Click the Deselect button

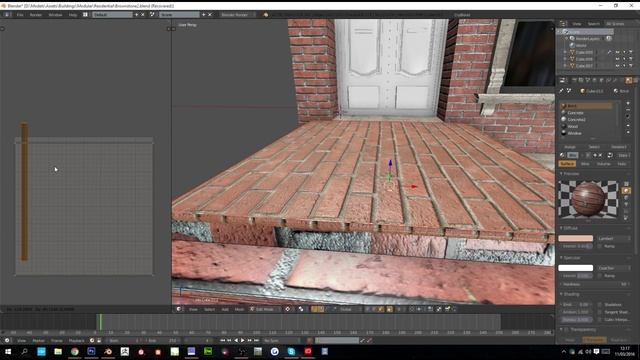(619, 147)
